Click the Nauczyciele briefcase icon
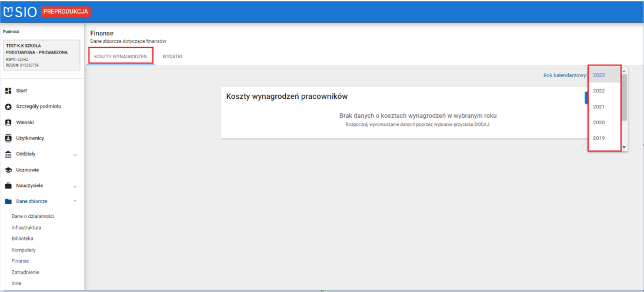The height and width of the screenshot is (292, 644). coord(8,186)
